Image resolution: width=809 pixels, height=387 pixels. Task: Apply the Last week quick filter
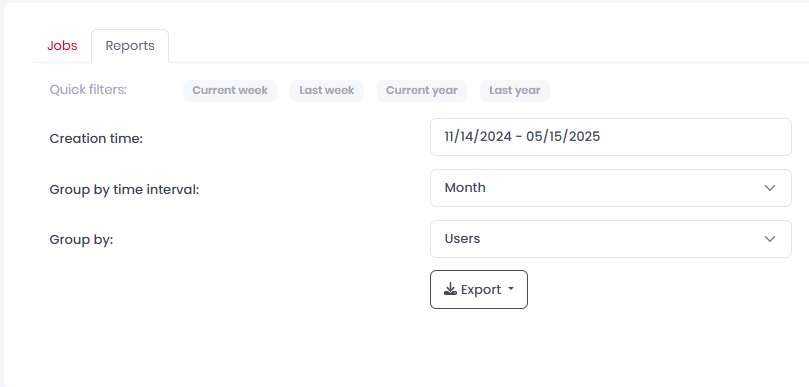(x=327, y=90)
